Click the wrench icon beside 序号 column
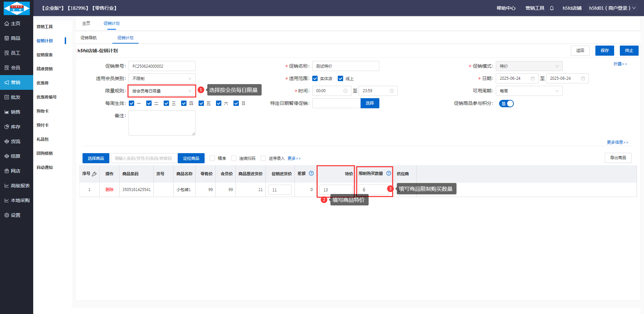 click(94, 174)
